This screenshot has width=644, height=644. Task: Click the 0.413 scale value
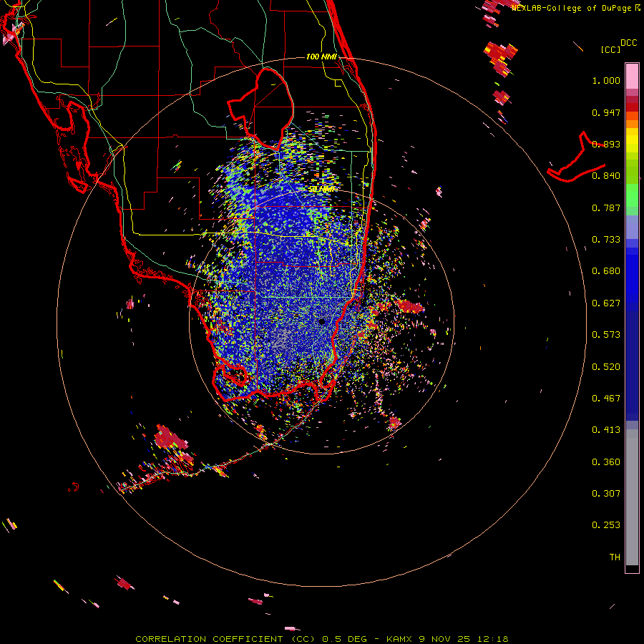606,430
